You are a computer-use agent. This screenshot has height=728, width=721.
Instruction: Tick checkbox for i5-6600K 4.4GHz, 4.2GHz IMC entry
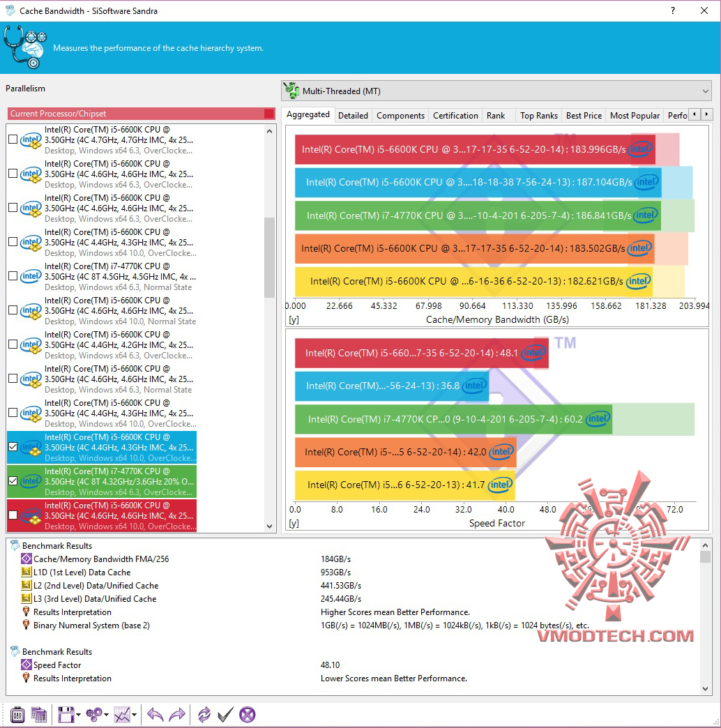[13, 344]
